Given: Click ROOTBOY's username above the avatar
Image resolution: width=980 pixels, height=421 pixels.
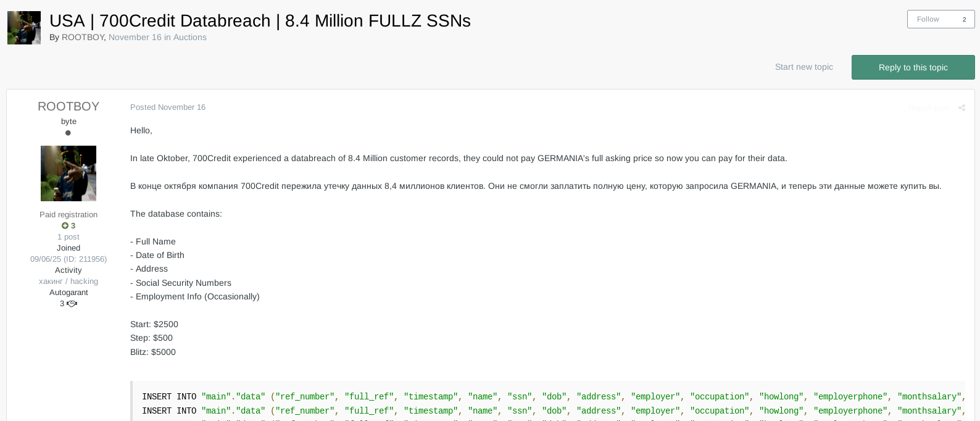Looking at the screenshot, I should 68,106.
